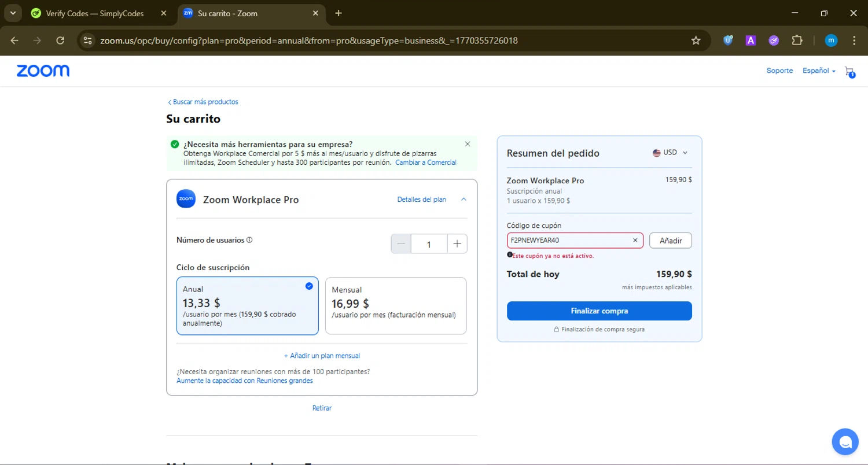Open the USD currency dropdown
868x465 pixels.
click(x=670, y=153)
